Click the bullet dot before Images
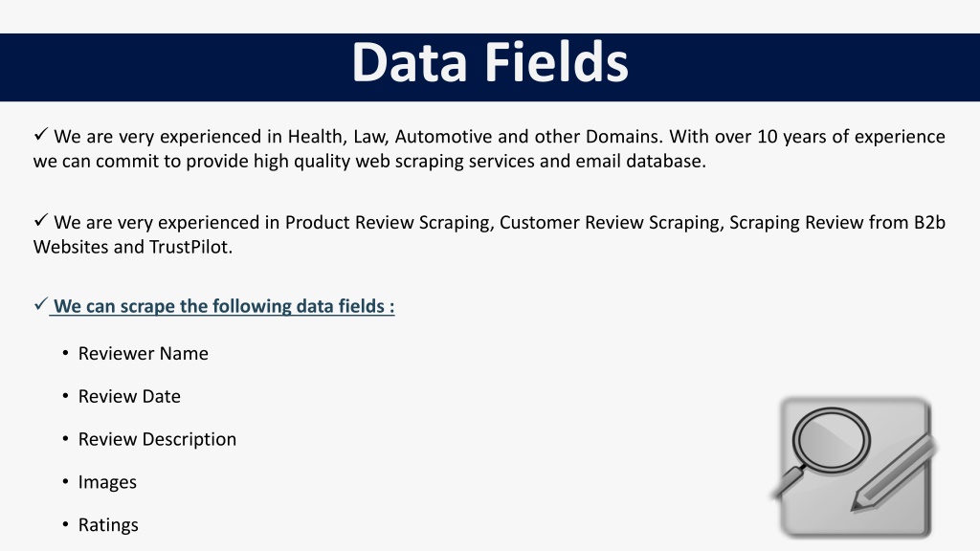This screenshot has width=980, height=551. [66, 482]
